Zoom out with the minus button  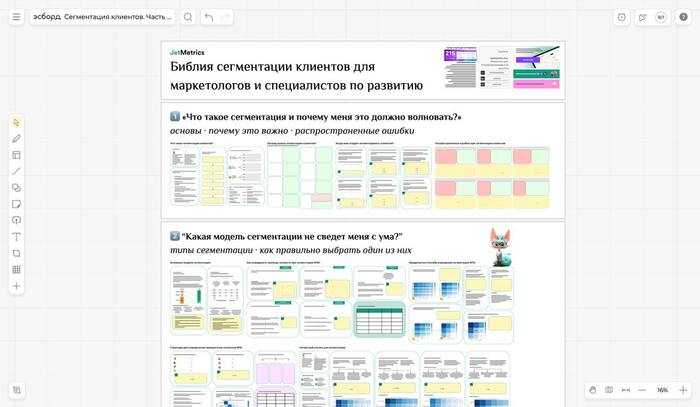[x=642, y=390]
